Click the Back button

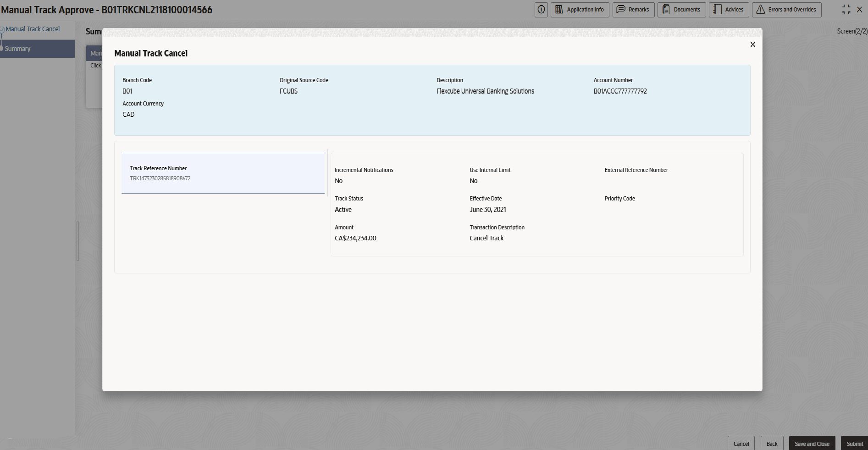click(x=772, y=444)
